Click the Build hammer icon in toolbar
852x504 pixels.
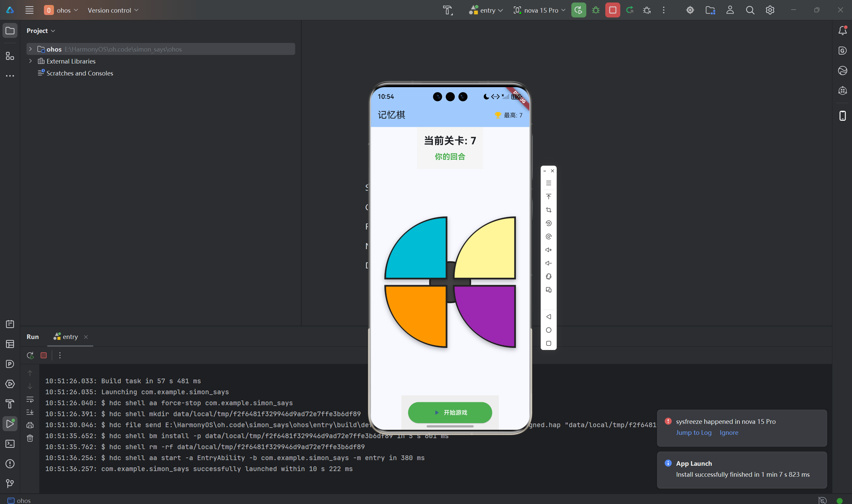click(x=447, y=10)
